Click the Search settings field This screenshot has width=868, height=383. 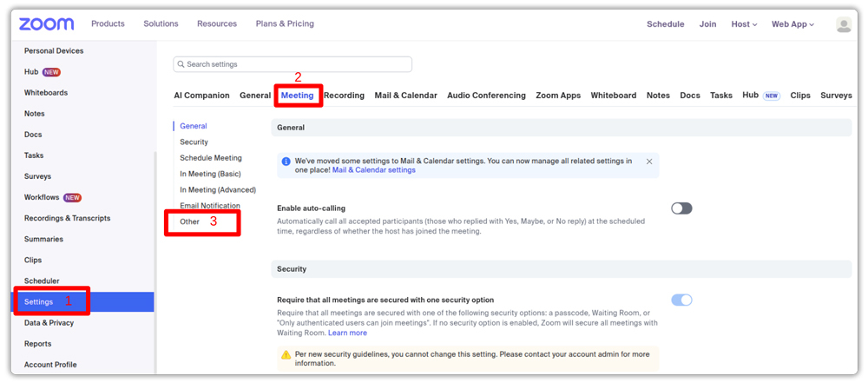click(x=293, y=64)
